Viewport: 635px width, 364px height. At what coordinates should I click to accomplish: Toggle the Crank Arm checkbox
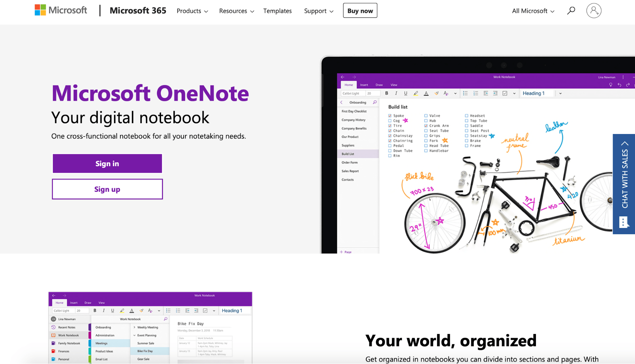[426, 126]
